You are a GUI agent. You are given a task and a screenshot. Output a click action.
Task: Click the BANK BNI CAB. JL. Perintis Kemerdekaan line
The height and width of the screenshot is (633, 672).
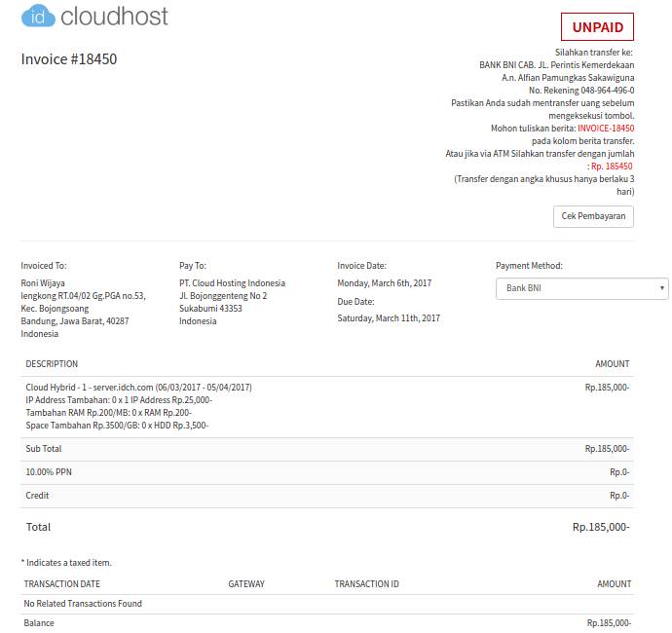click(x=556, y=65)
